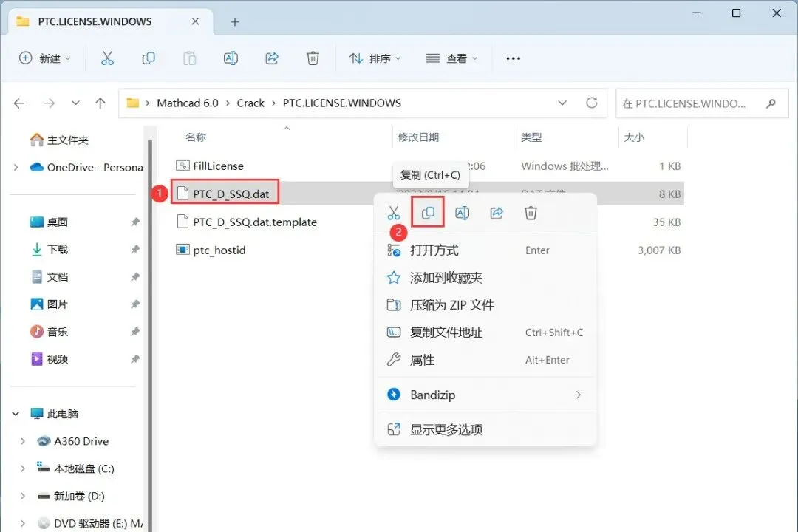Click the Share icon in the top toolbar
The image size is (798, 532).
pyautogui.click(x=272, y=58)
